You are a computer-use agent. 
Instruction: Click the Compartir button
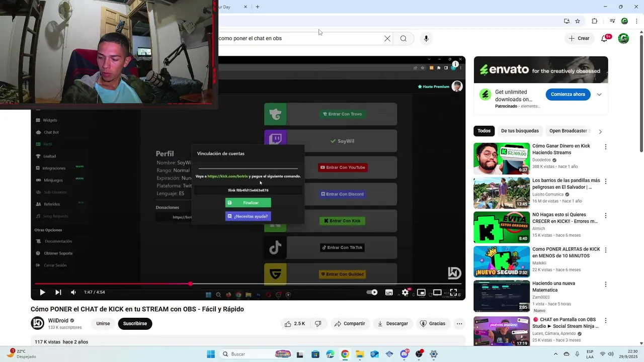tap(350, 323)
